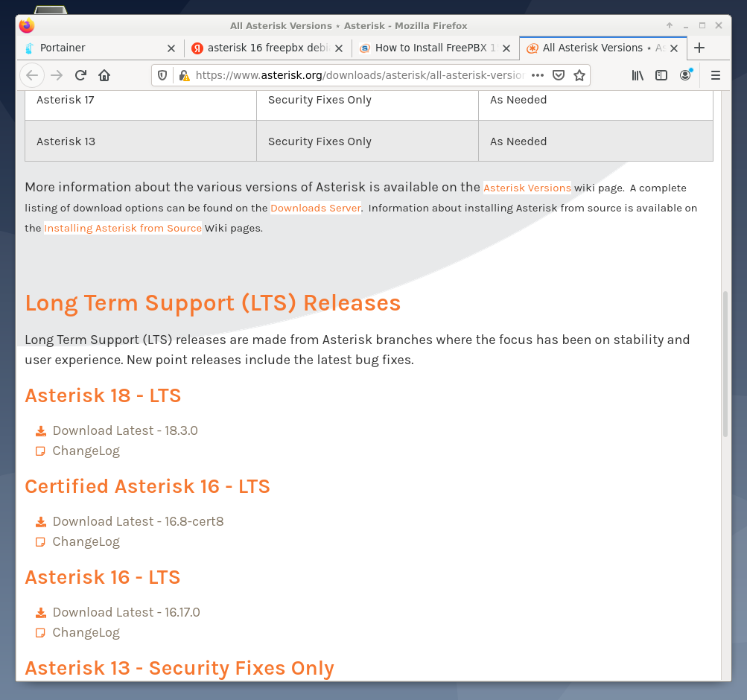Click the Asterisk 18 - LTS heading
747x700 pixels.
point(103,395)
